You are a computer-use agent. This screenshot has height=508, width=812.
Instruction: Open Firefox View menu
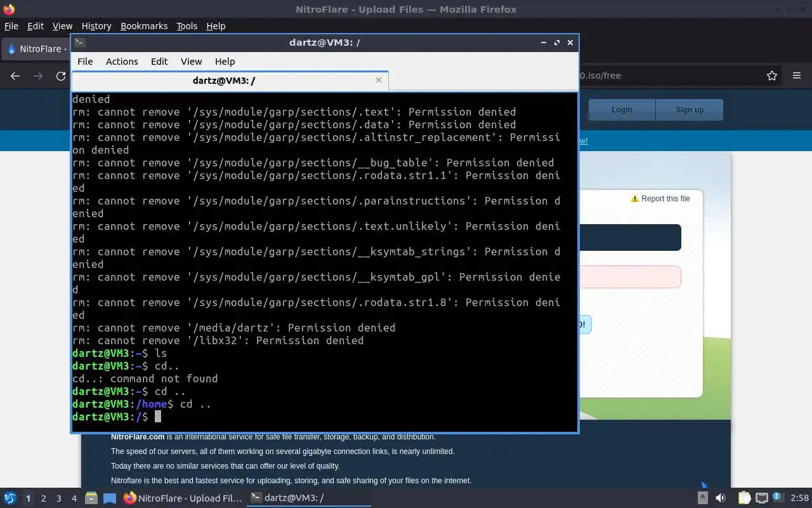pyautogui.click(x=62, y=26)
